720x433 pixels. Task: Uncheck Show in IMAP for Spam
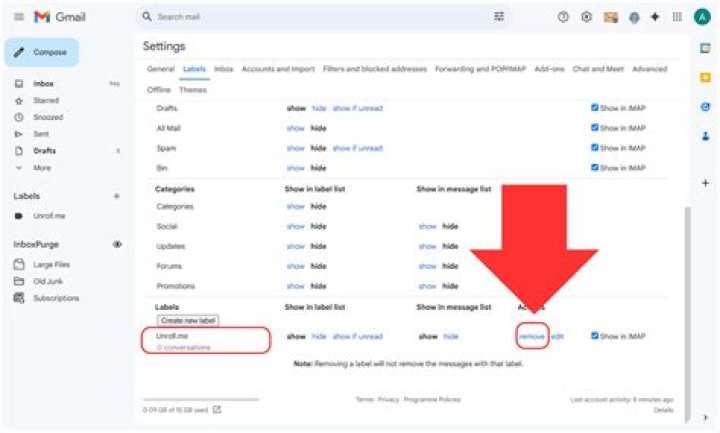point(595,148)
